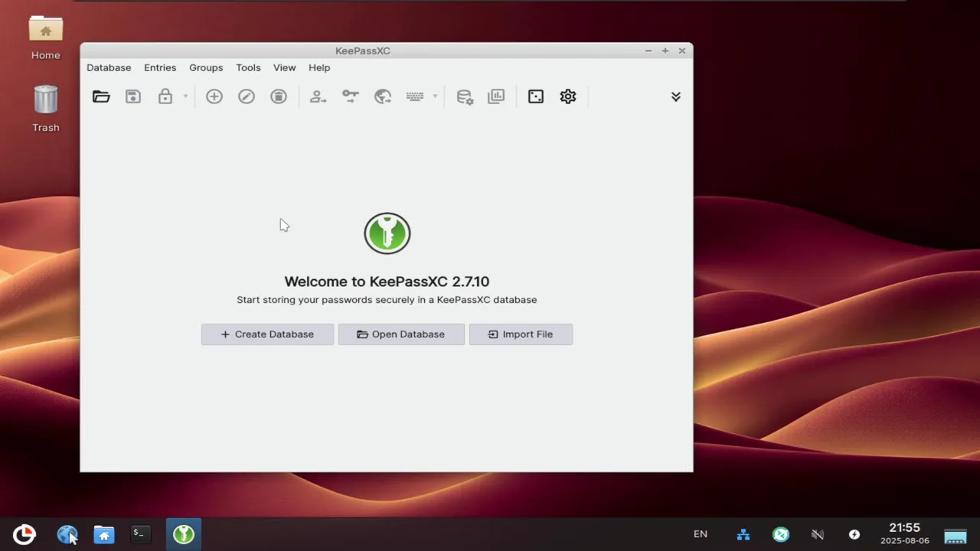Open the Tools menu

248,67
